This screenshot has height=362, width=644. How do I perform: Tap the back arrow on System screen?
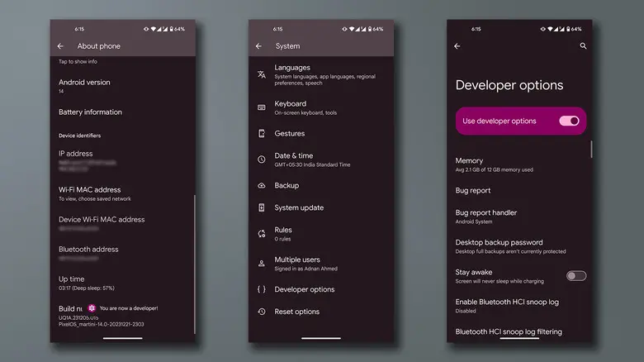click(x=258, y=46)
